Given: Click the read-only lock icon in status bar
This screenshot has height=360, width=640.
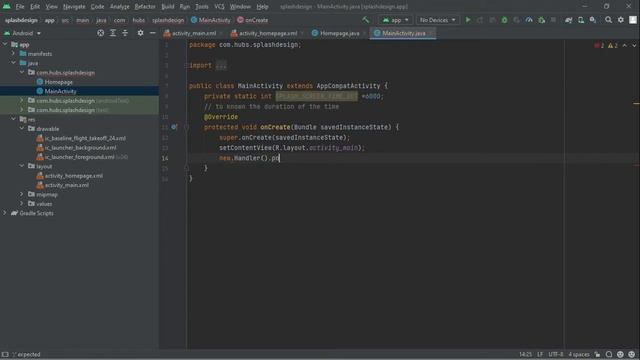Looking at the screenshot, I should (x=597, y=354).
